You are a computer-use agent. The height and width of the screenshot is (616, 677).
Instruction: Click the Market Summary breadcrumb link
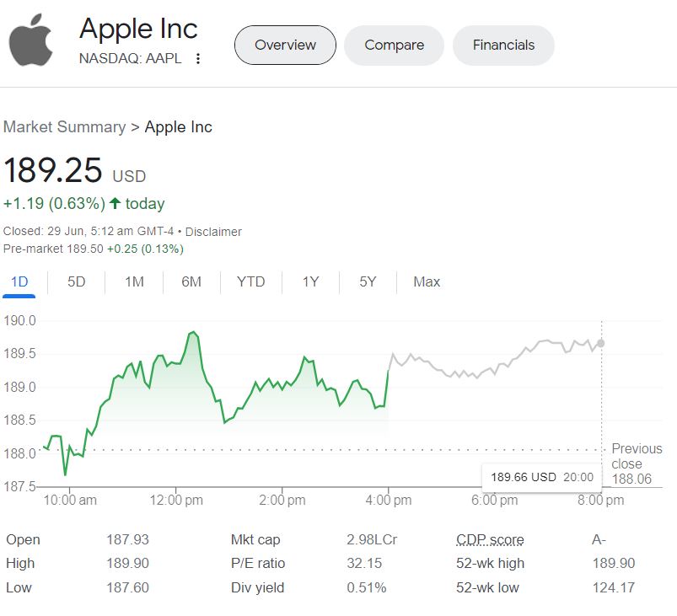[64, 126]
